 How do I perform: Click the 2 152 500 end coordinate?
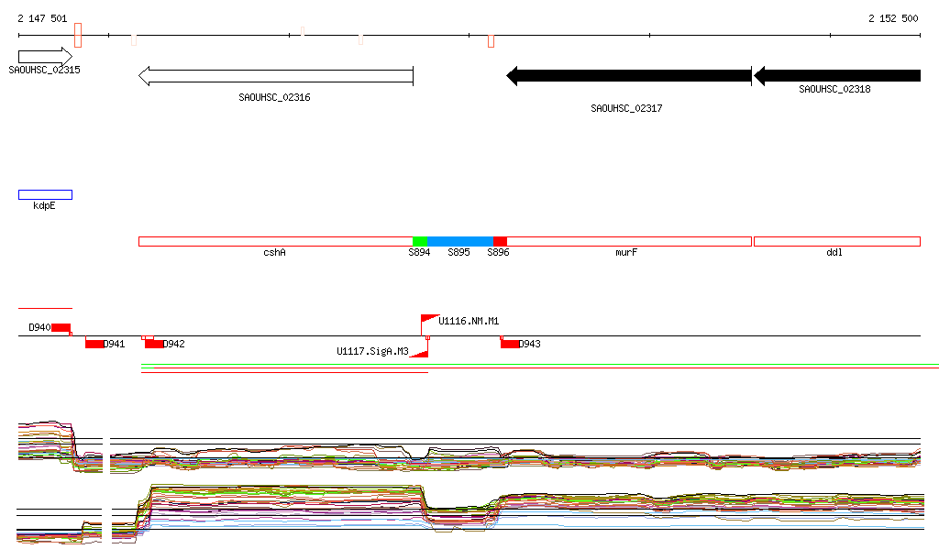pyautogui.click(x=893, y=18)
